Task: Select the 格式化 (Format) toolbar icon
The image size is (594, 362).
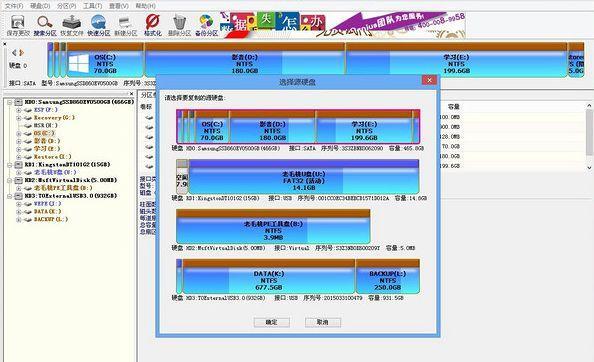Action: [153, 22]
